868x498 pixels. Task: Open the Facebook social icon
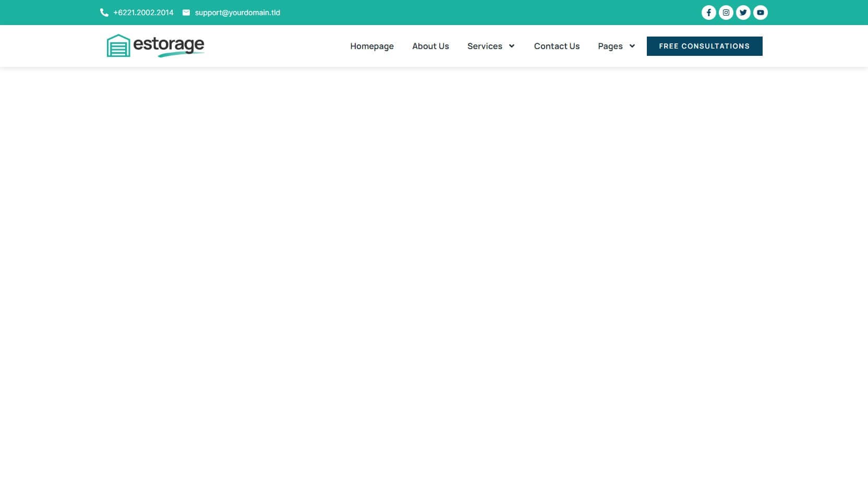tap(708, 13)
